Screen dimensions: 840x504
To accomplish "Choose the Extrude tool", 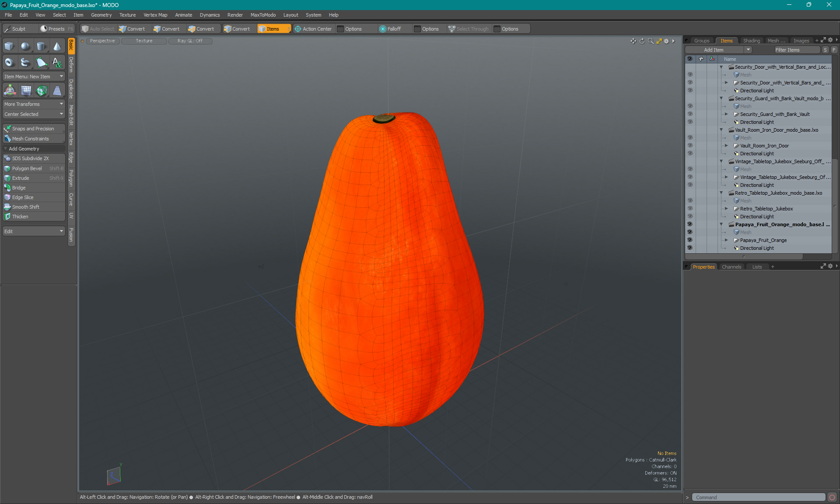I will tap(34, 178).
